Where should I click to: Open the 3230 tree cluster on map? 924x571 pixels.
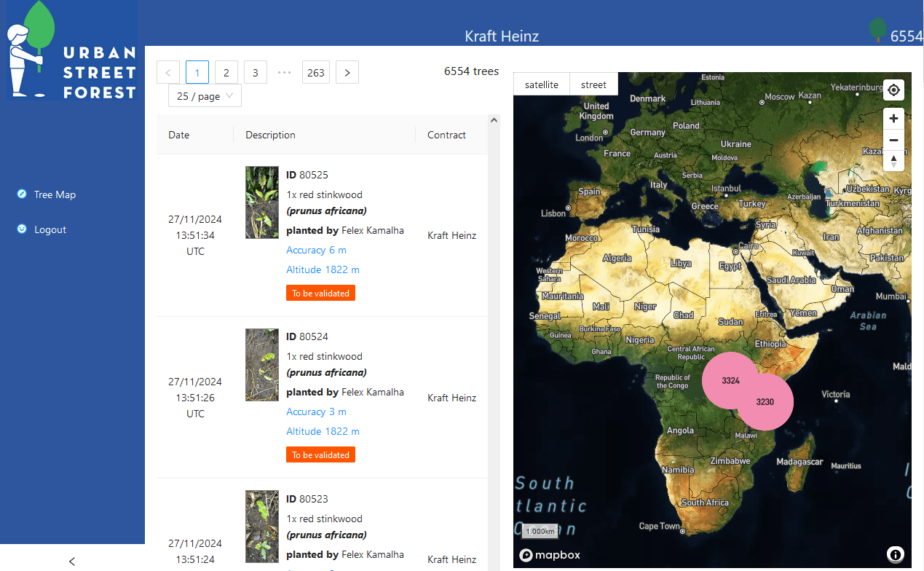tap(765, 402)
